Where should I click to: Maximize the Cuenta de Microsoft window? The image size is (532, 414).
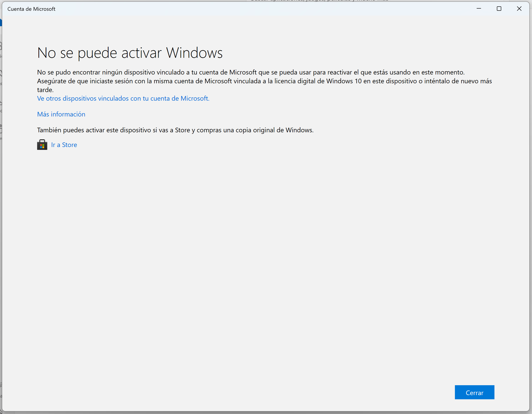pyautogui.click(x=499, y=9)
